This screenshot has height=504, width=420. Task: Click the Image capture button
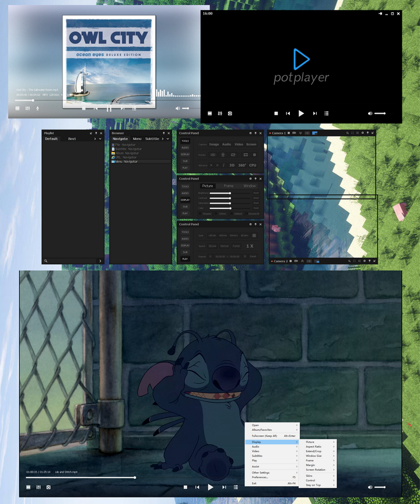214,144
